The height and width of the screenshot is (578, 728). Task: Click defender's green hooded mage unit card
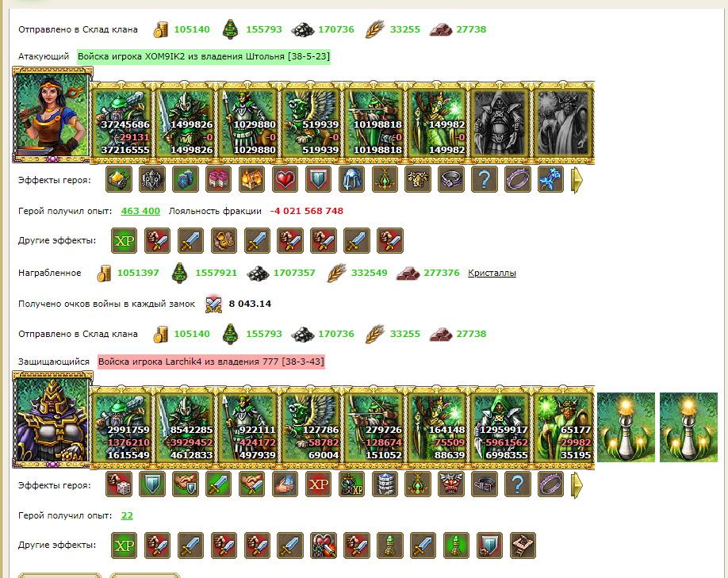[x=500, y=428]
